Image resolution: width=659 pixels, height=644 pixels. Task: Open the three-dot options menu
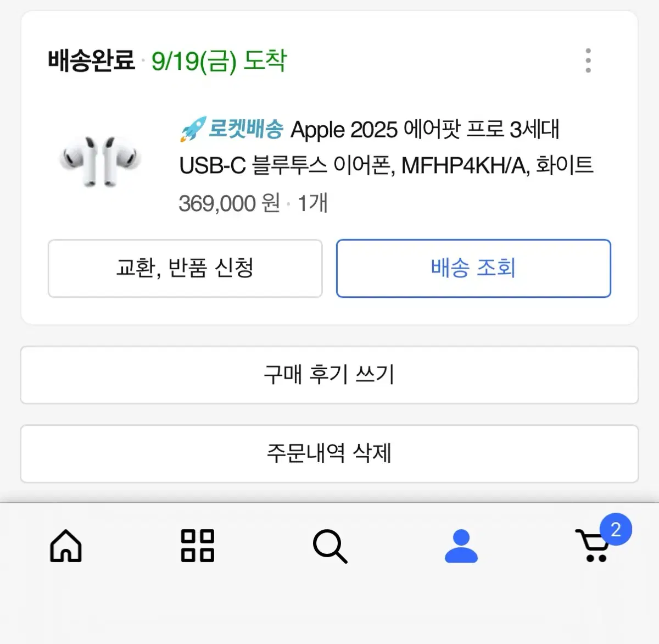(x=588, y=61)
